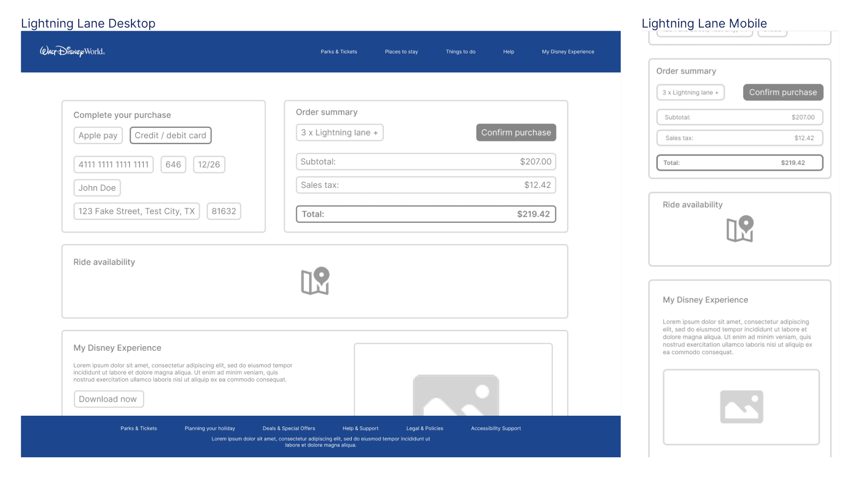
Task: Click the CVV field showing 646
Action: point(173,164)
